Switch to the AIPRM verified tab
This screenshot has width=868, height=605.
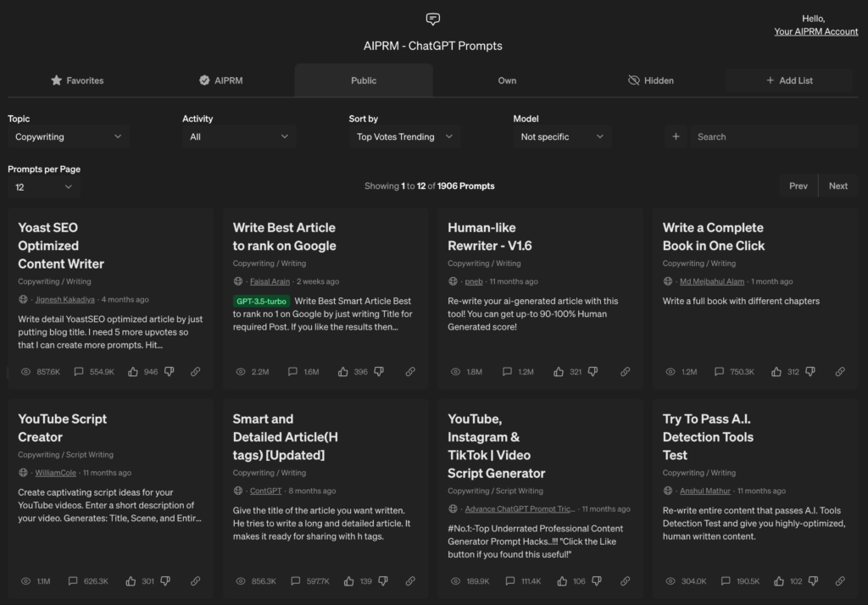click(x=221, y=80)
